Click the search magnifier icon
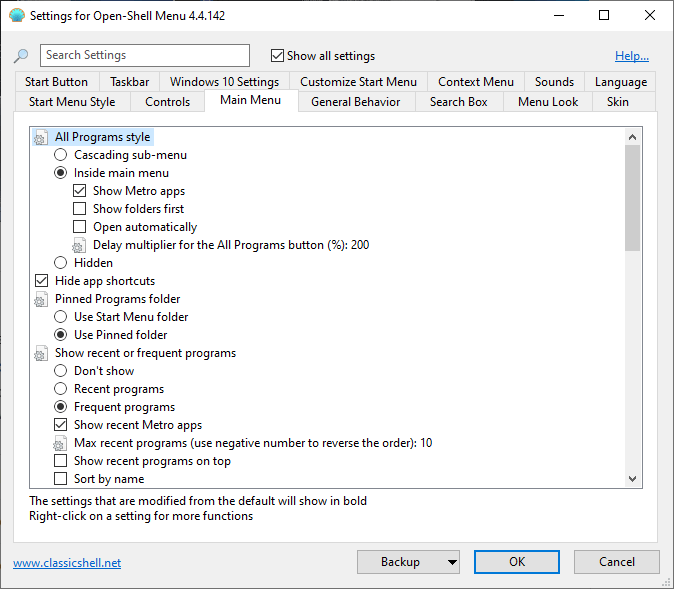Viewport: 674px width, 589px height. pos(21,56)
